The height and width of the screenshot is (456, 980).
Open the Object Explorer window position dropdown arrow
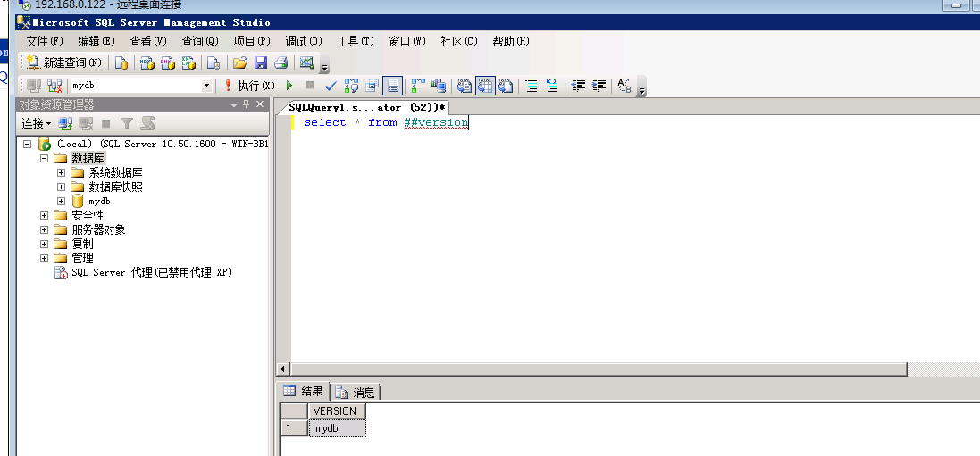tap(234, 104)
